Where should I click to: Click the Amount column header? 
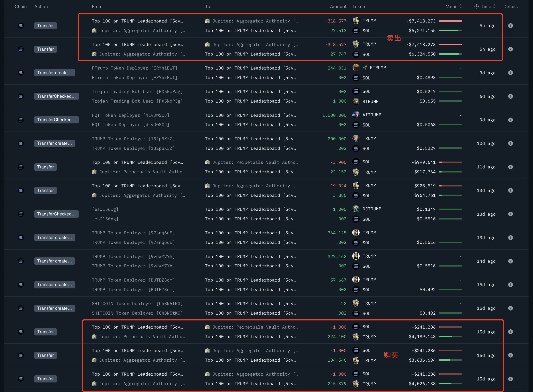338,7
